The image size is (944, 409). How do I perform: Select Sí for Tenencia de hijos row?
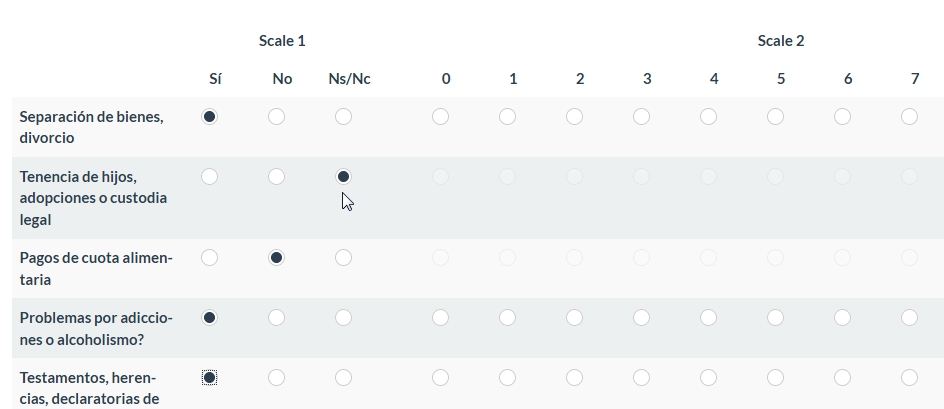pyautogui.click(x=209, y=177)
